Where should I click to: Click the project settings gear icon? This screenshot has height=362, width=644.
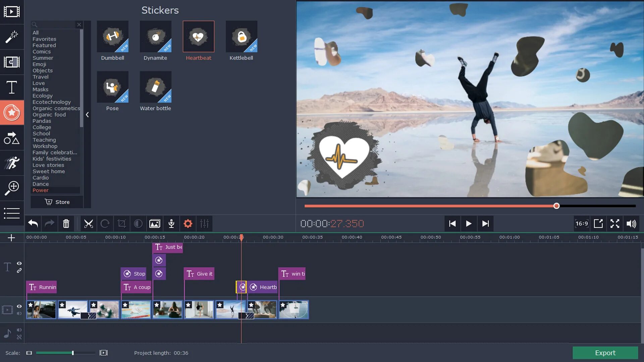(187, 223)
